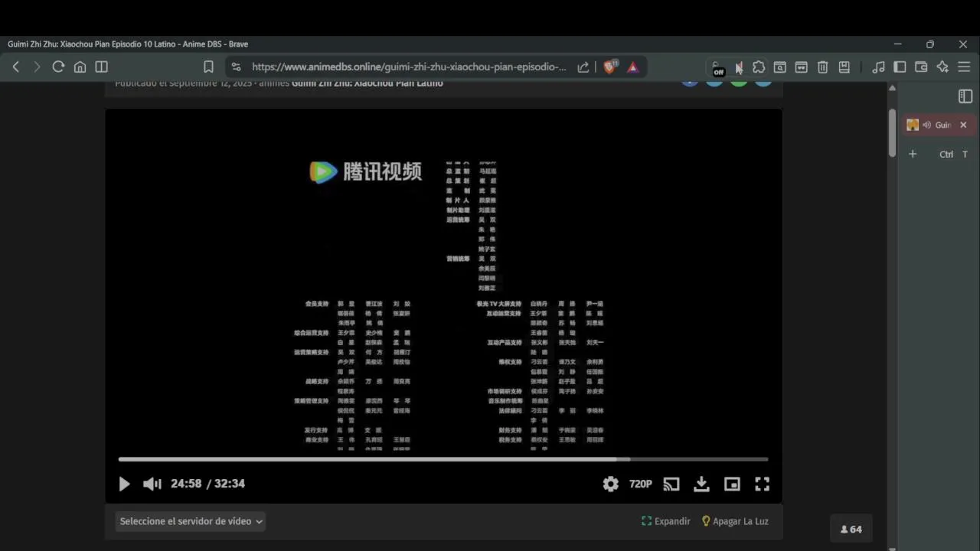Screen dimensions: 980x551
Task: Click Expandir to widen the player
Action: (666, 521)
